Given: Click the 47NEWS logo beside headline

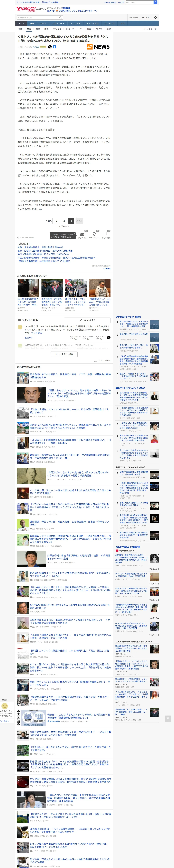Looking at the screenshot, I should (98, 47).
